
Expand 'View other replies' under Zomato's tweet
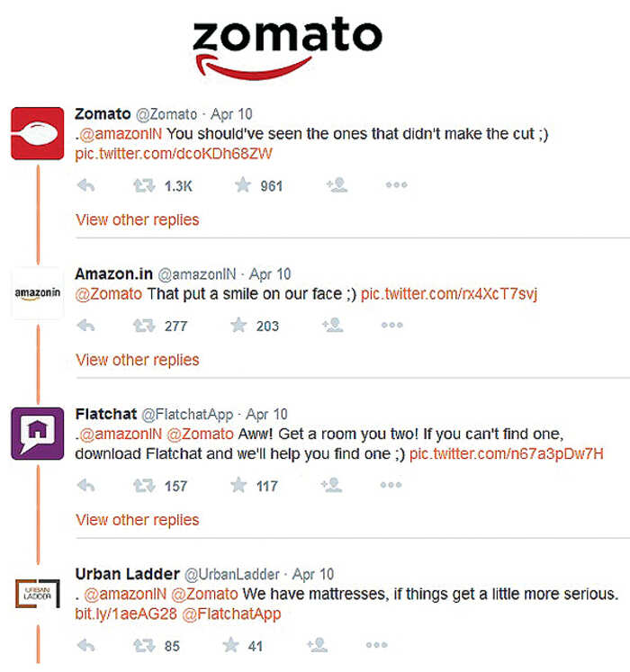click(138, 220)
